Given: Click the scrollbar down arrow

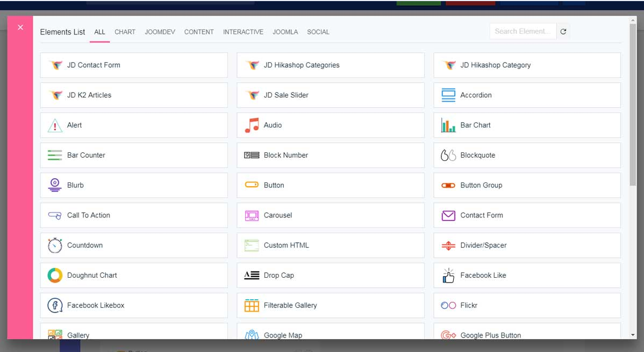Looking at the screenshot, I should [x=633, y=335].
